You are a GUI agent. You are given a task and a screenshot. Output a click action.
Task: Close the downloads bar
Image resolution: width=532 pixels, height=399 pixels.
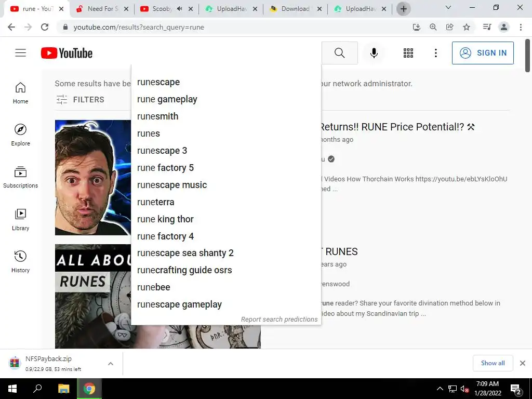pos(523,363)
